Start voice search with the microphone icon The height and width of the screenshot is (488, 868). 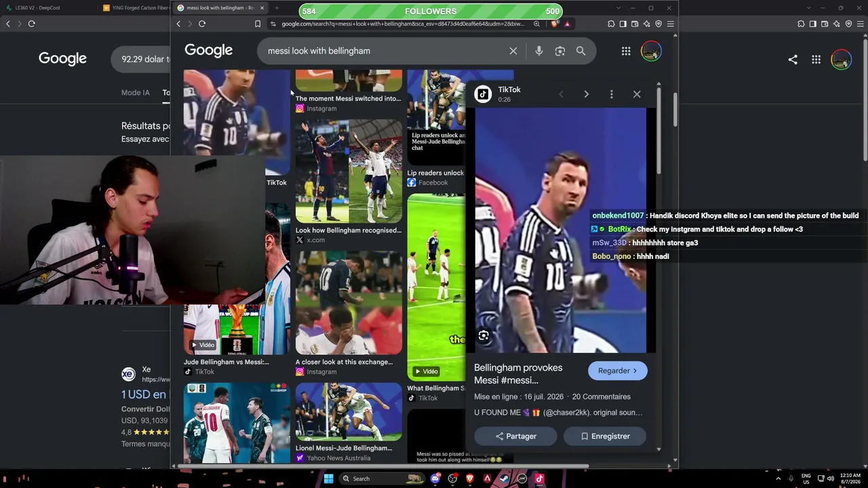pos(538,51)
